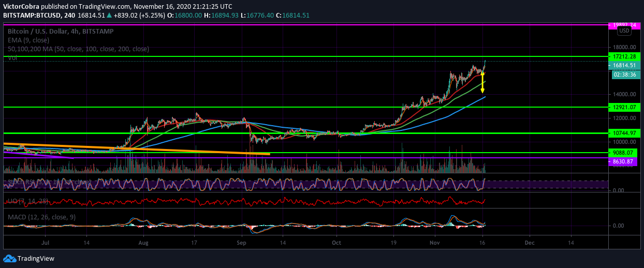Click the Aug label on the time axis
Screen dimensions: 644x268
(x=143, y=242)
